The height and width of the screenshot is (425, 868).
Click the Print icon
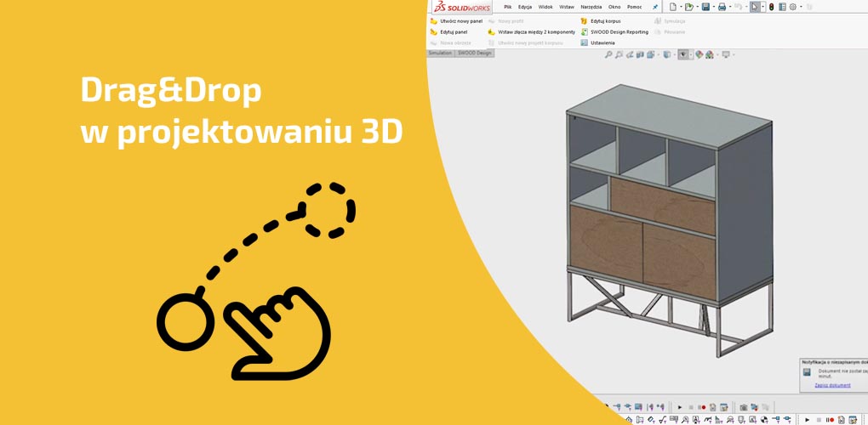click(x=722, y=7)
